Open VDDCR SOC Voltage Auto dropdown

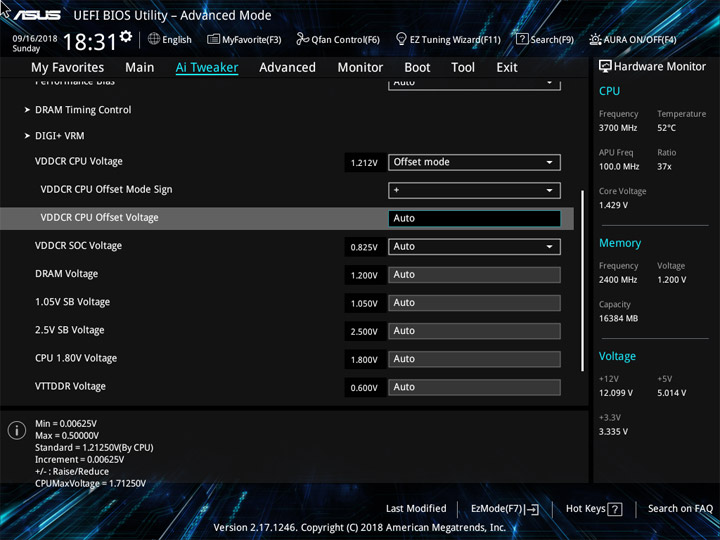coord(474,247)
